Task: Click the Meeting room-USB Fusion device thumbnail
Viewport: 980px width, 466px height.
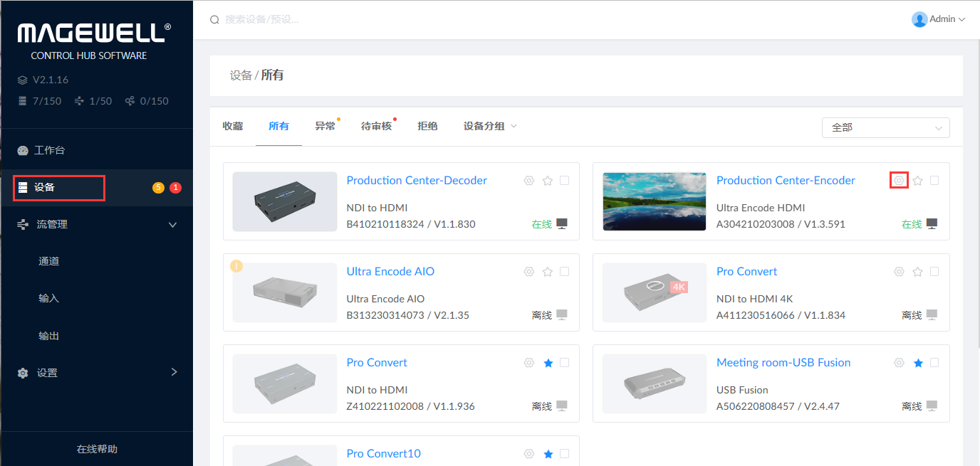Action: click(655, 383)
